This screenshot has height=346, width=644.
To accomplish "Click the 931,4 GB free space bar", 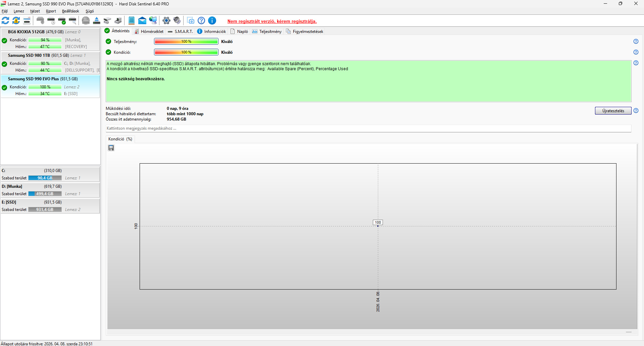I will tap(45, 210).
